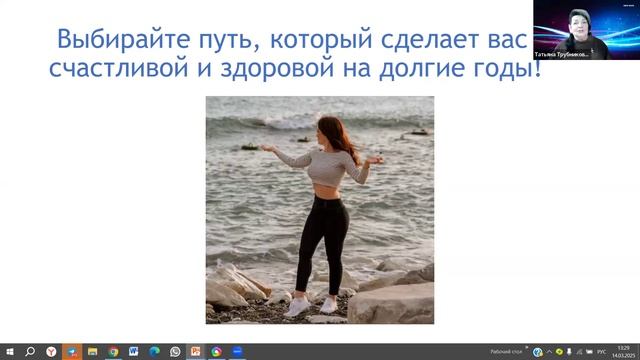Open the Windows Start menu
The height and width of the screenshot is (360, 640).
point(10,351)
